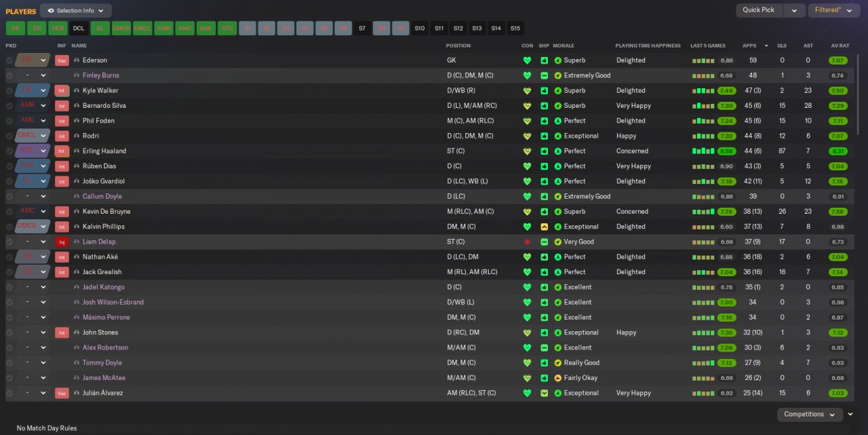This screenshot has height=435, width=868.
Task: Open the position dropdown for Ederson
Action: [43, 60]
